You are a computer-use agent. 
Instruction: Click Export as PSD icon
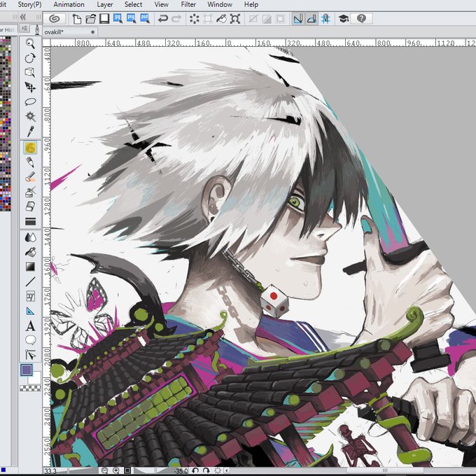(145, 19)
